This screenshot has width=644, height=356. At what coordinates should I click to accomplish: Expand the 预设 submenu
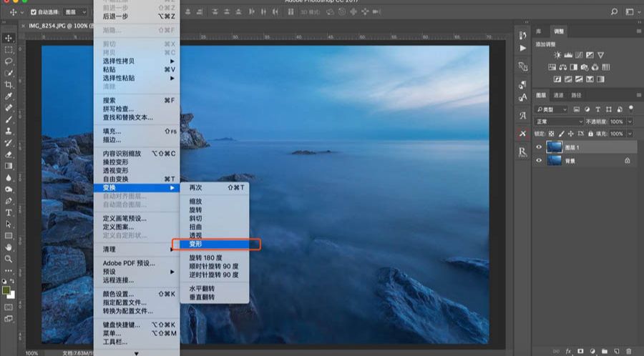137,272
